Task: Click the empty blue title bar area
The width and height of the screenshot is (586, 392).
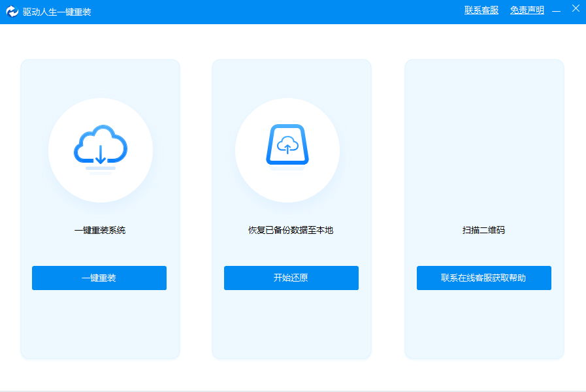Action: coord(274,12)
